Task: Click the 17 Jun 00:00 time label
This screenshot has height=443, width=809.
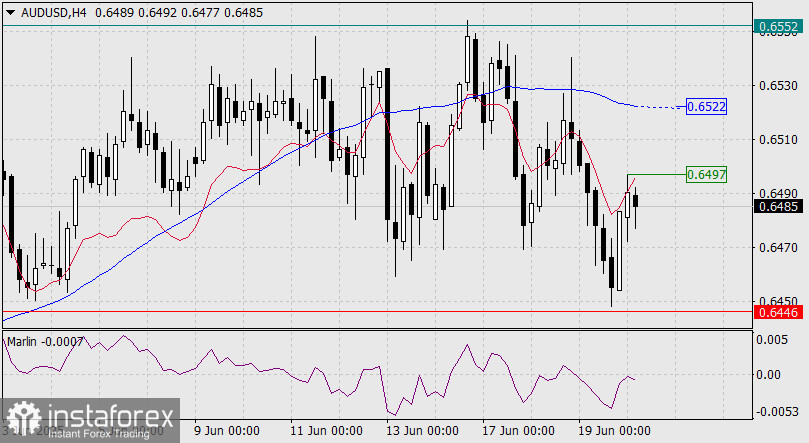Action: 518,431
